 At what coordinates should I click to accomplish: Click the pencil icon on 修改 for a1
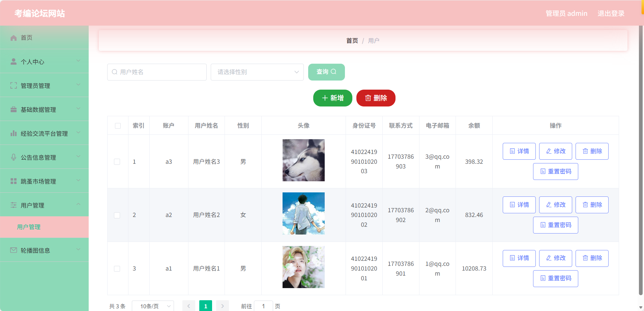tap(549, 258)
